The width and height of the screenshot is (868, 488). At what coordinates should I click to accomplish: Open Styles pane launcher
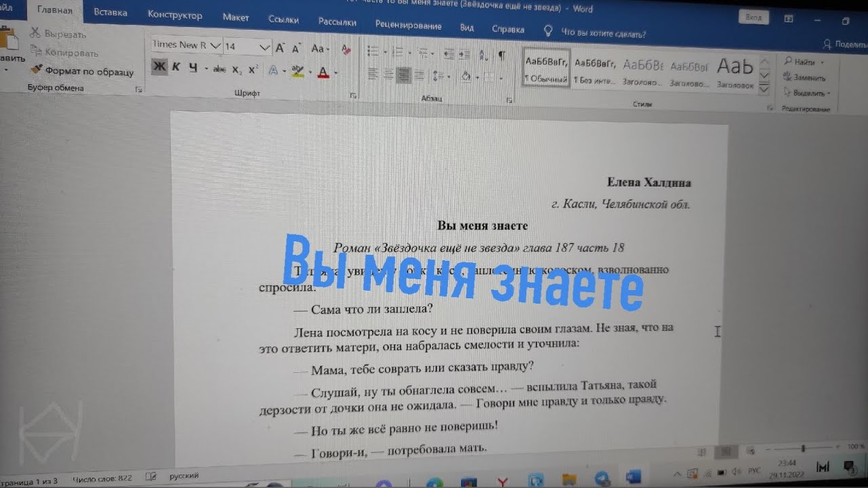pyautogui.click(x=770, y=108)
